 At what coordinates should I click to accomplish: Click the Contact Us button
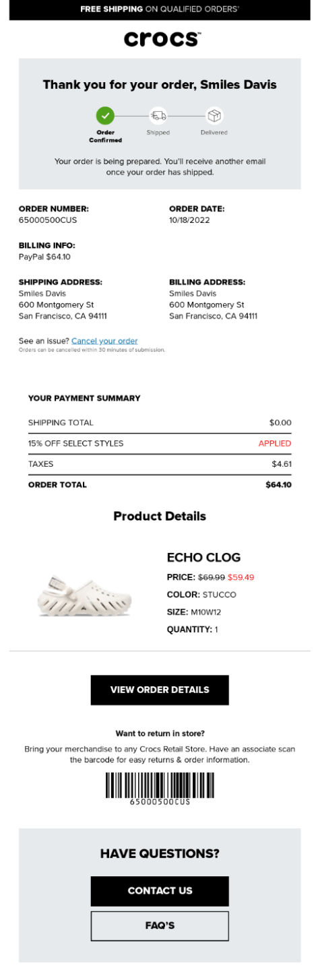point(160,890)
